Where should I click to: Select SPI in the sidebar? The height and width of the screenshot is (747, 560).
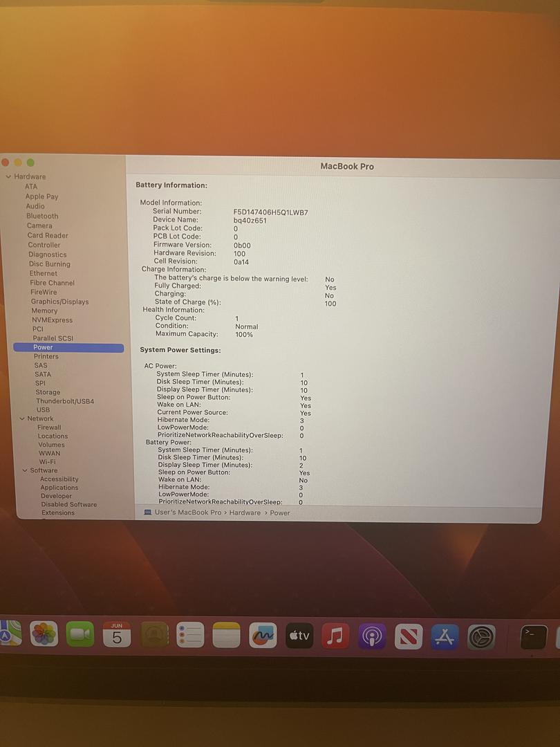click(x=41, y=383)
